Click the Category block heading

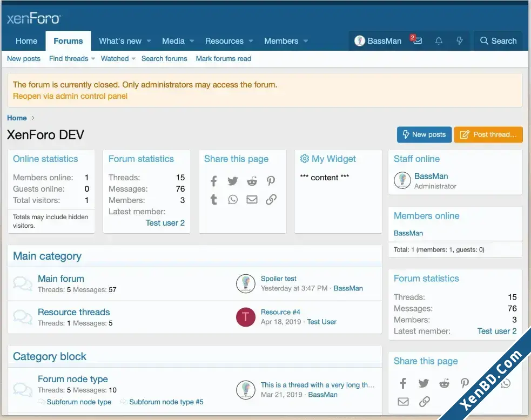click(50, 356)
